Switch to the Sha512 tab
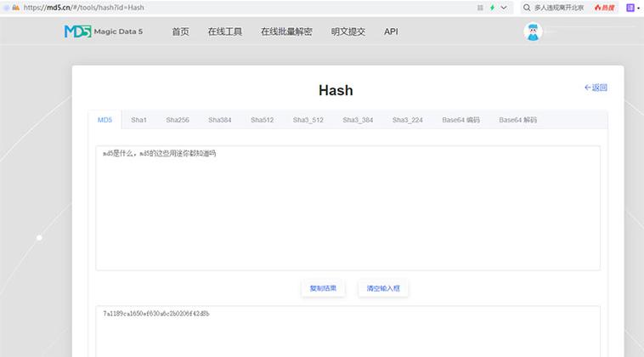This screenshot has height=357, width=644. click(x=262, y=120)
